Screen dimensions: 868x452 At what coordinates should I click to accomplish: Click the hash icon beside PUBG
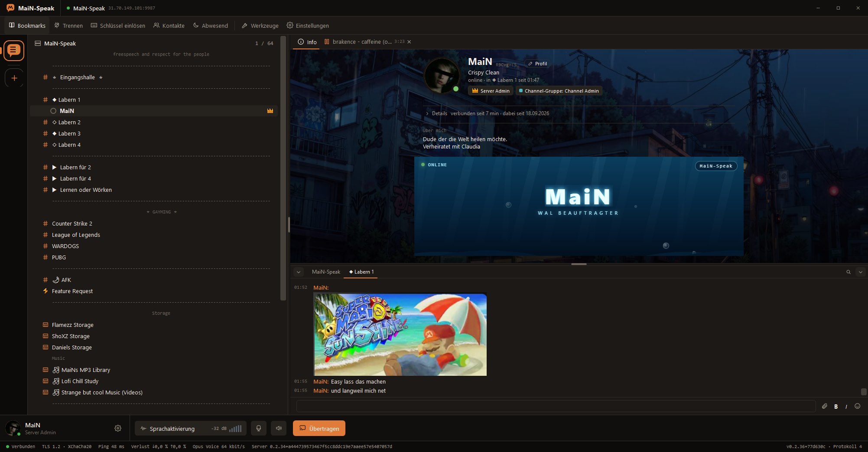46,258
